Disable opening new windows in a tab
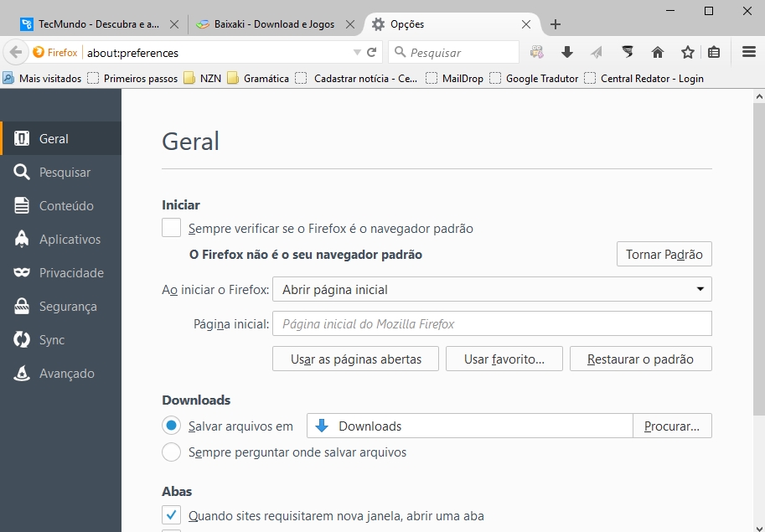 click(171, 514)
